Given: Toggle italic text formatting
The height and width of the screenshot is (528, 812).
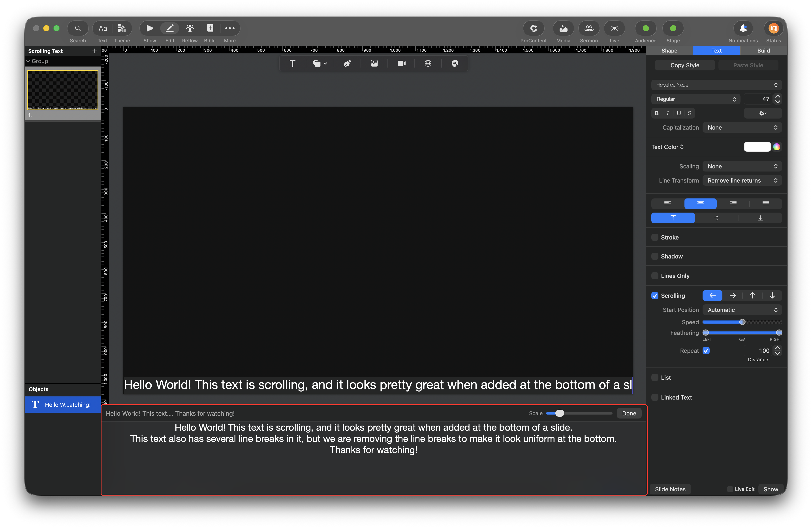Looking at the screenshot, I should pos(668,113).
